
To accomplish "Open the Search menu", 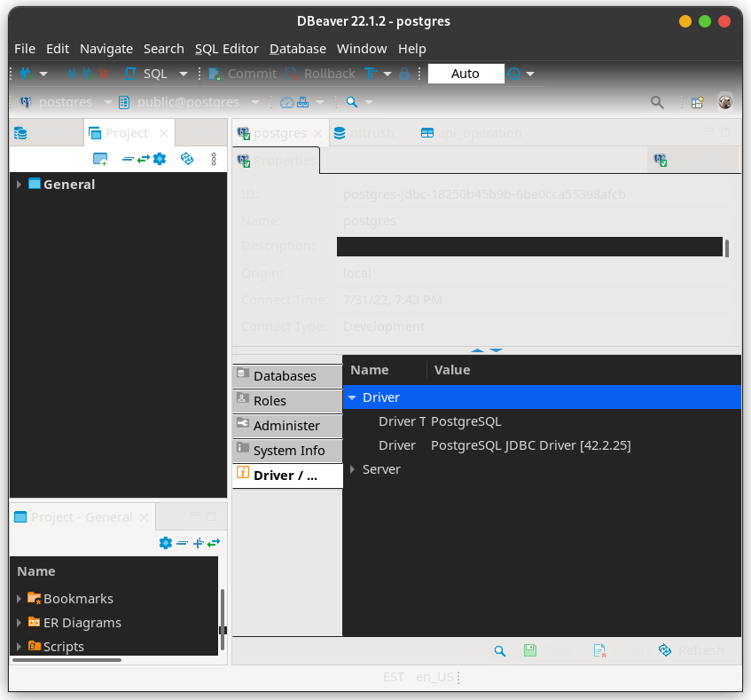I will click(164, 49).
